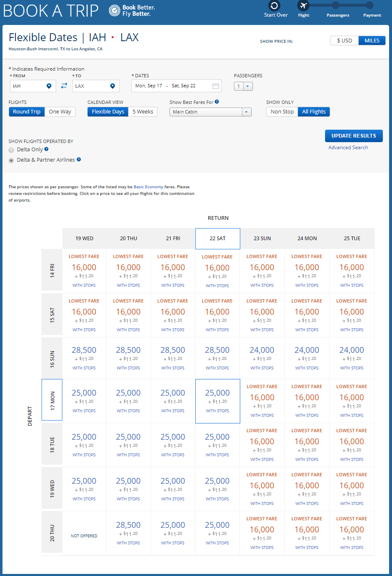The image size is (392, 576).
Task: Select Delta & Partner Airlines radio button
Action: tap(11, 160)
